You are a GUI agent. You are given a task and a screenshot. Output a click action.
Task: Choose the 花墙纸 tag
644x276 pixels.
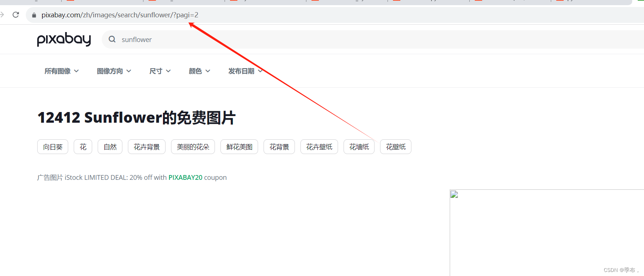pyautogui.click(x=359, y=147)
